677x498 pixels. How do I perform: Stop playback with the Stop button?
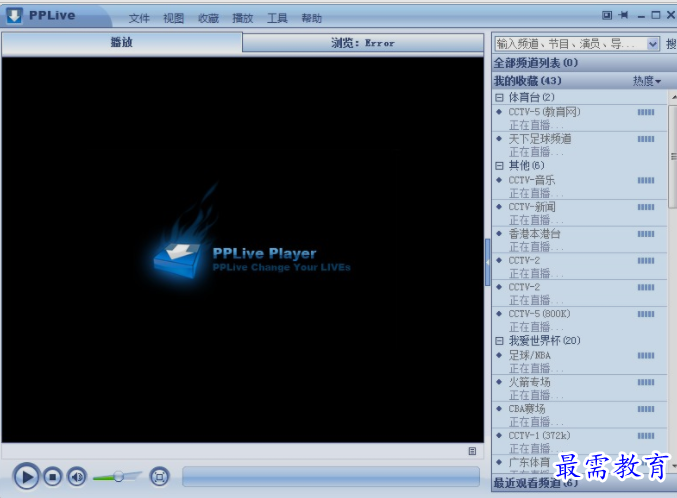click(x=53, y=477)
